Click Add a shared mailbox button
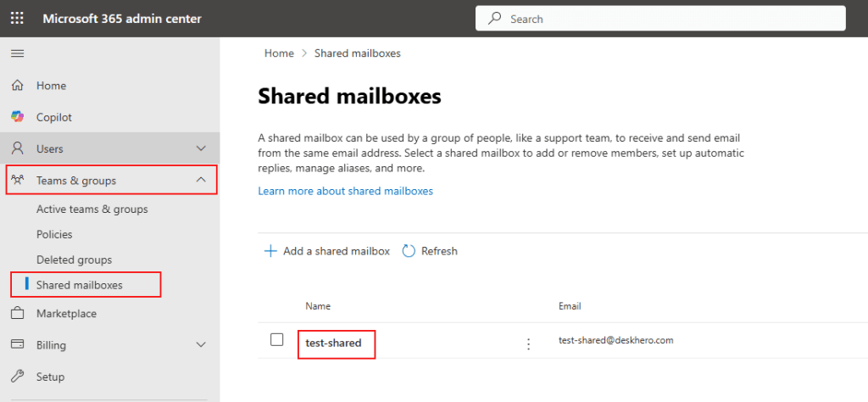 [x=327, y=251]
